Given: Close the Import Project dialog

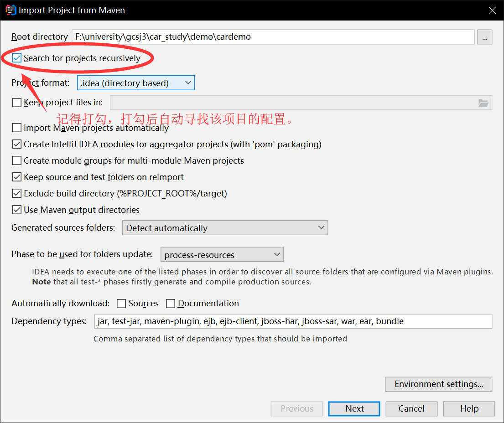Looking at the screenshot, I should [x=492, y=10].
